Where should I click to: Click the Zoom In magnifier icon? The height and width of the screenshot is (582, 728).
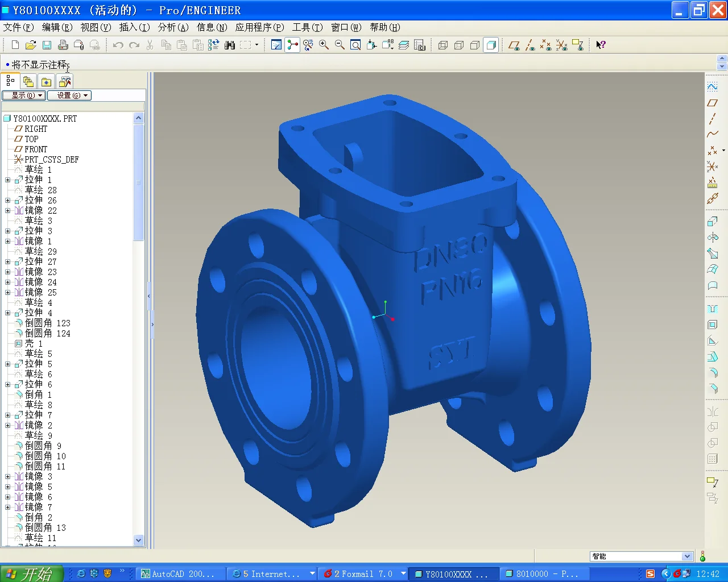324,45
